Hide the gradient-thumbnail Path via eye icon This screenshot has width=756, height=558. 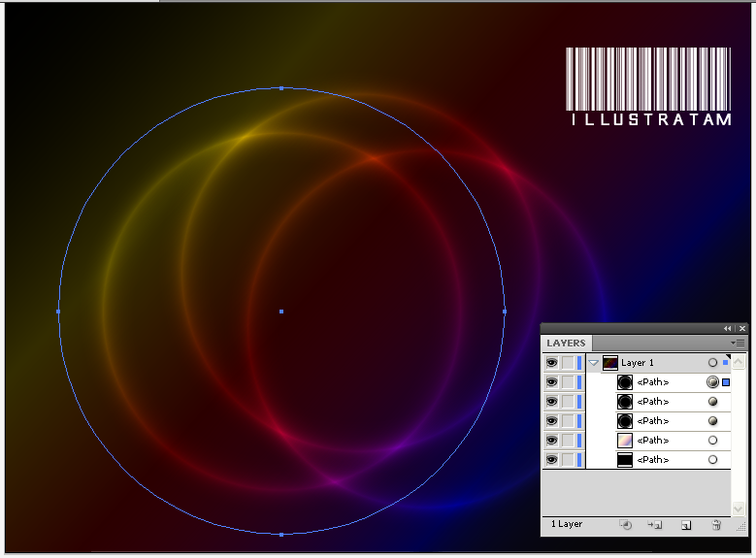pos(551,441)
